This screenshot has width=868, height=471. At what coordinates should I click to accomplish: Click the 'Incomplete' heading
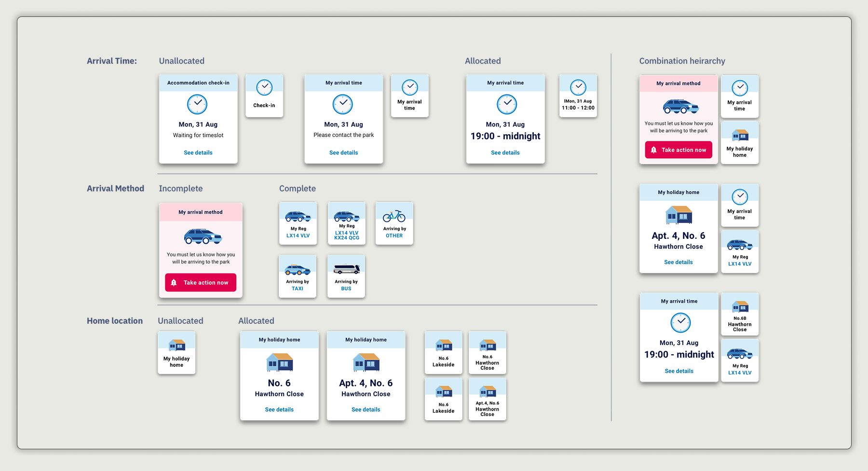[x=181, y=188]
